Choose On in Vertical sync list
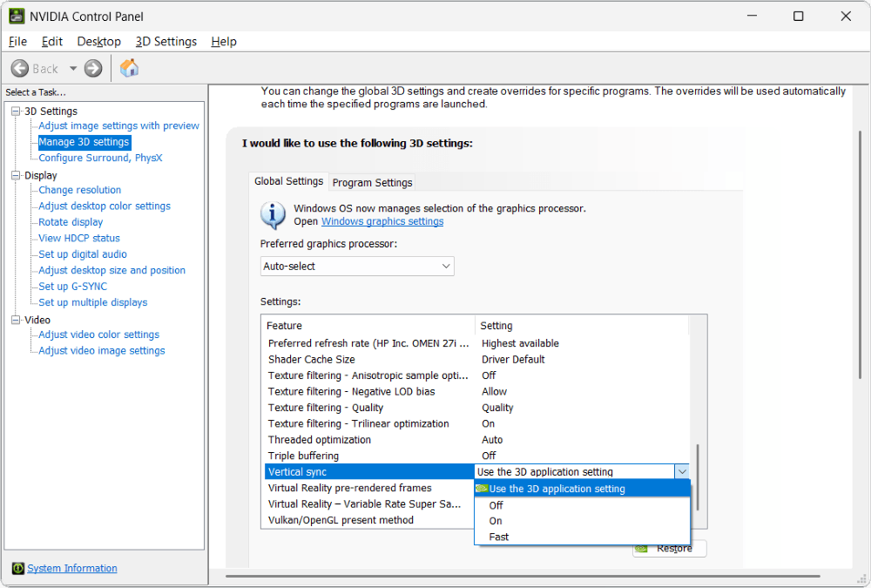This screenshot has width=871, height=588. click(x=582, y=521)
